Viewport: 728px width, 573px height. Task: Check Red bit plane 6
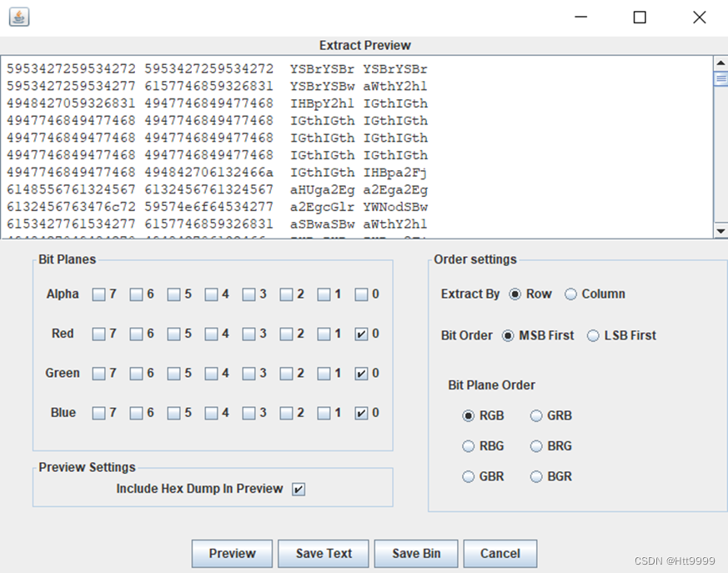coord(136,334)
